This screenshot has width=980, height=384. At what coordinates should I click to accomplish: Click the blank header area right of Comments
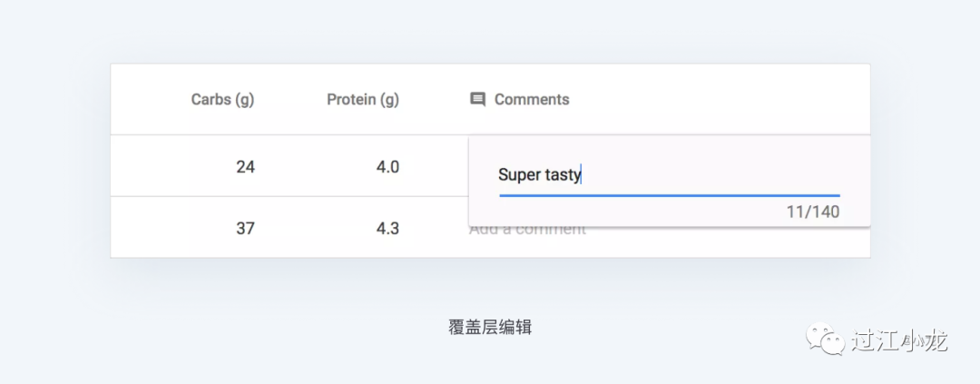719,100
